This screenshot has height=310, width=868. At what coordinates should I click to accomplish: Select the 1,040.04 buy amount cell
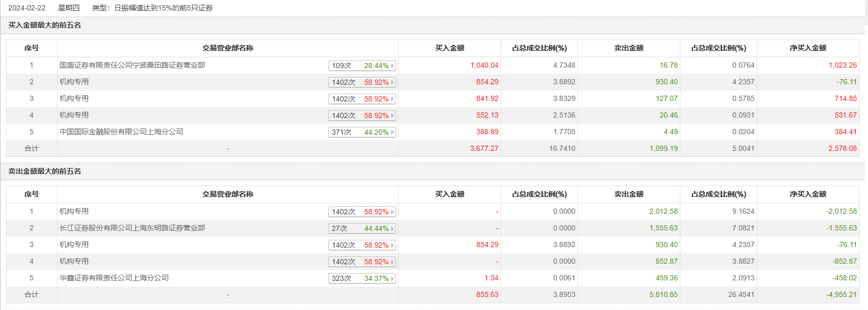coord(484,65)
